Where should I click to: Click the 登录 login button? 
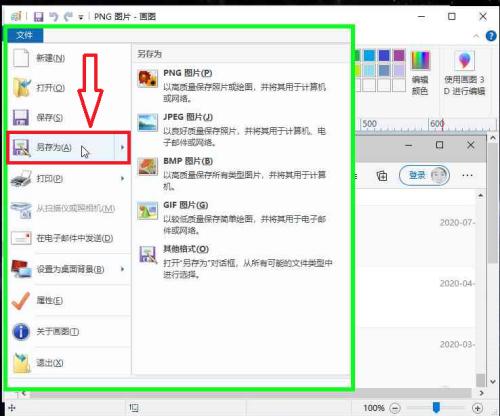coord(424,175)
